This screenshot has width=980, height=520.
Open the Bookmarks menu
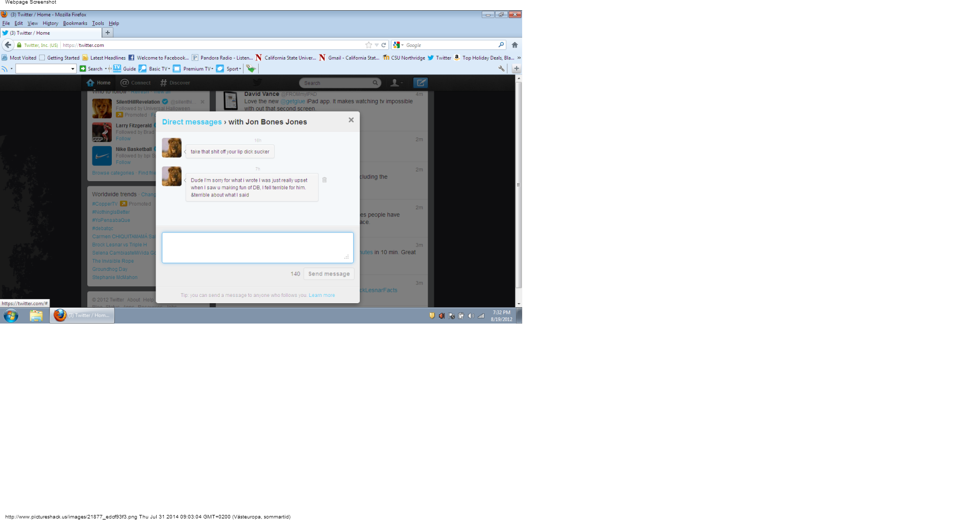tap(75, 23)
